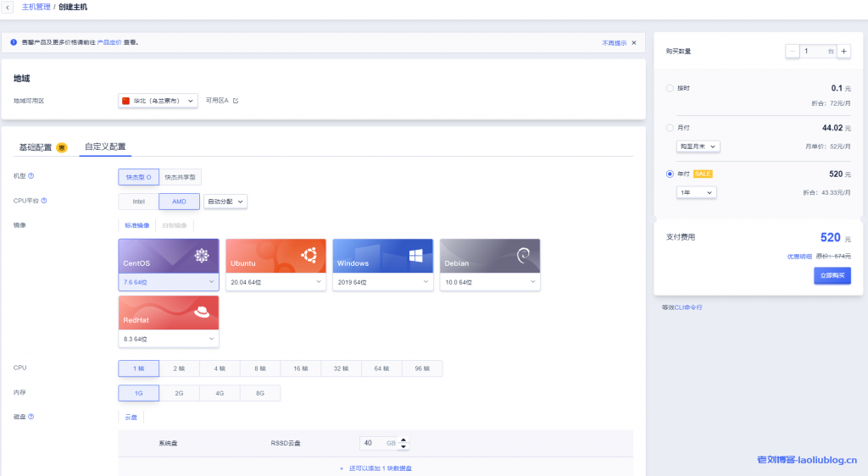
Task: Click the help icon next to 机型
Action: tap(31, 176)
